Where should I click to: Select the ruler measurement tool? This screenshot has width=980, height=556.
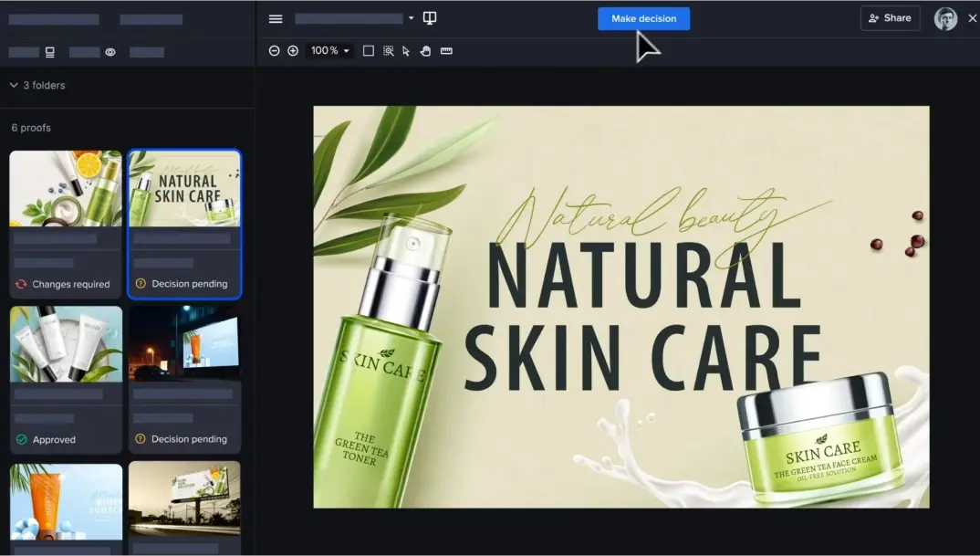[446, 51]
